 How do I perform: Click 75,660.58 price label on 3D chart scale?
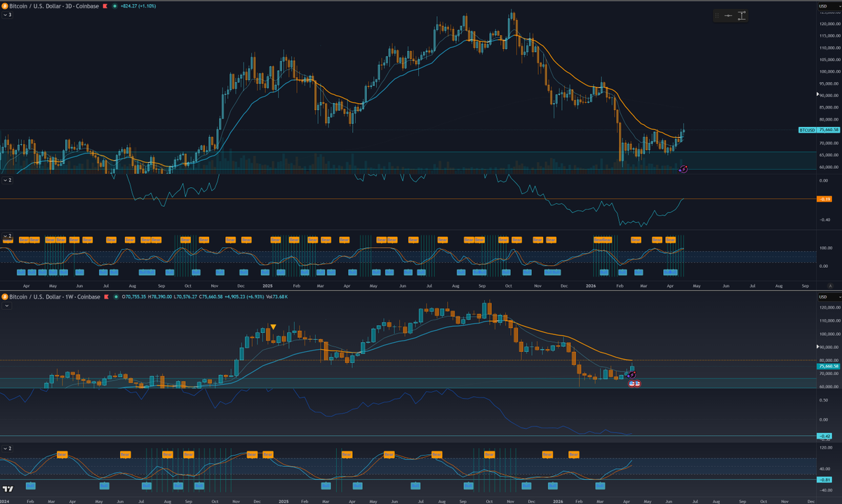coord(829,130)
